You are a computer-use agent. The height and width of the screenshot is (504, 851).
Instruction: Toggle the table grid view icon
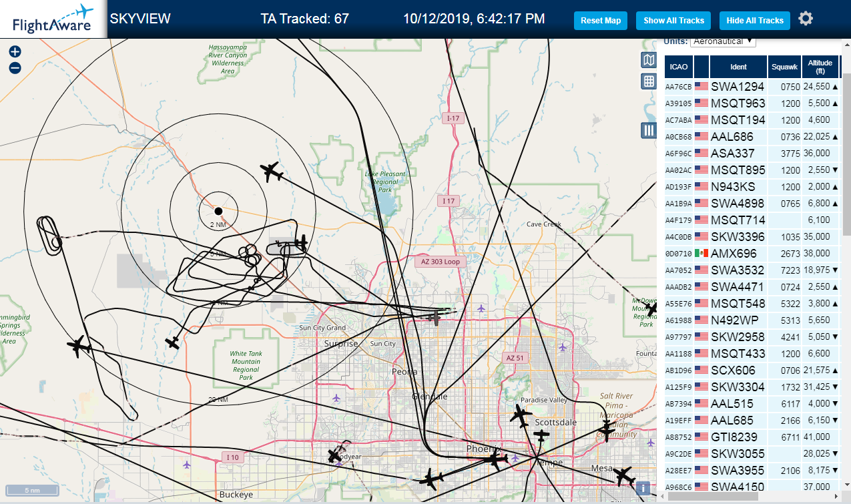point(648,81)
